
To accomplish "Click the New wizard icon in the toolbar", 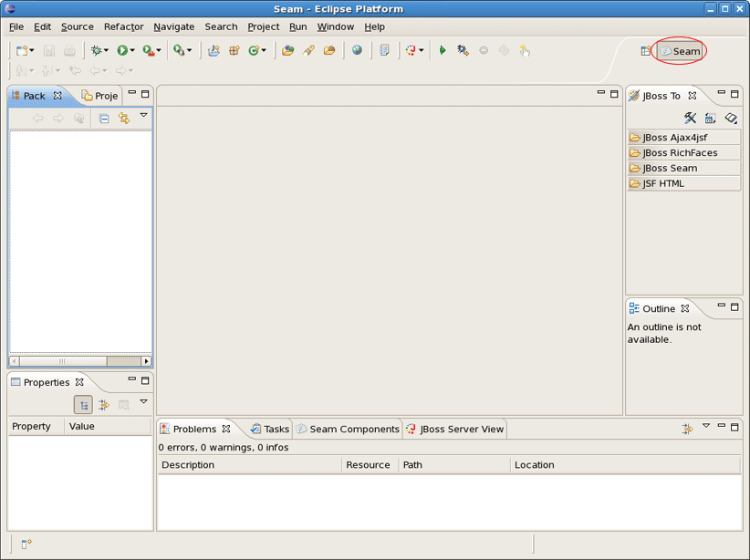I will pos(22,51).
